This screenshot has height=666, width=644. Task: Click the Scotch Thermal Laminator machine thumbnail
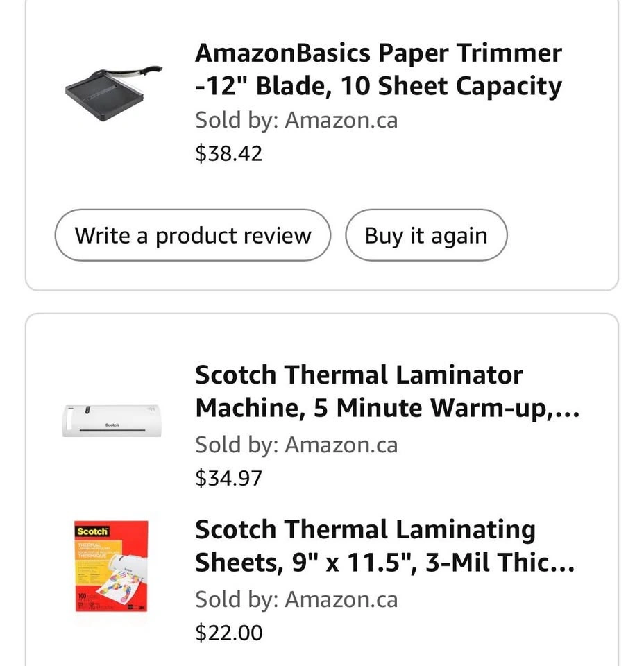[x=111, y=420]
